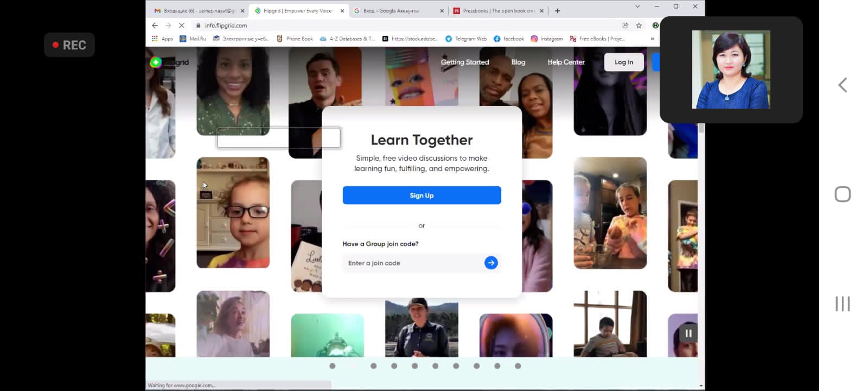Open the Instagram bookmark
This screenshot has width=868, height=391.
point(546,39)
